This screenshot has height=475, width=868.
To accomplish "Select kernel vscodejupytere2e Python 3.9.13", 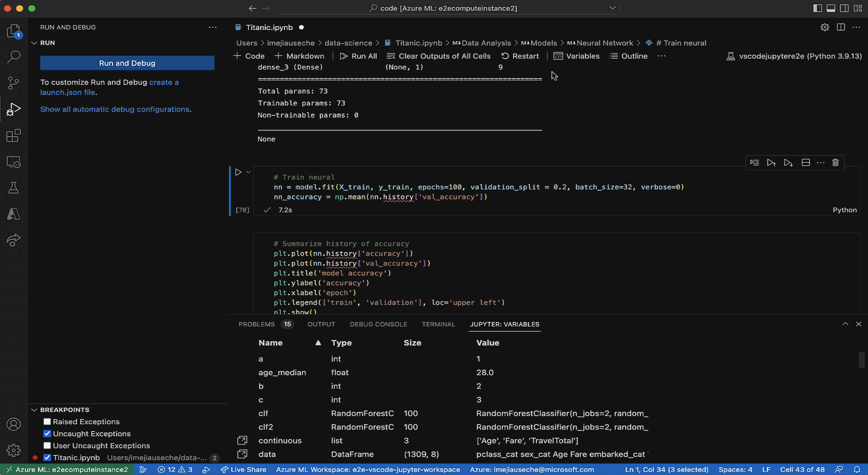I will point(794,56).
